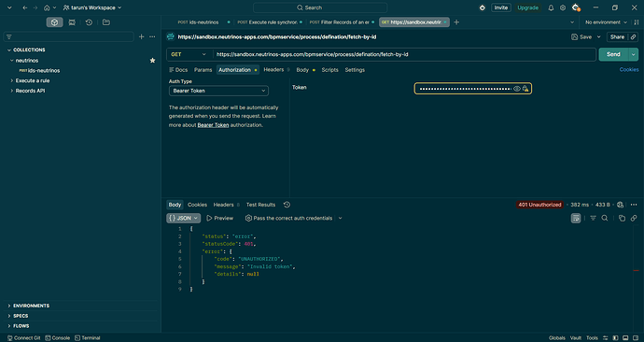This screenshot has width=644, height=342.
Task: Open the tabs overflow chevron
Action: click(x=572, y=22)
